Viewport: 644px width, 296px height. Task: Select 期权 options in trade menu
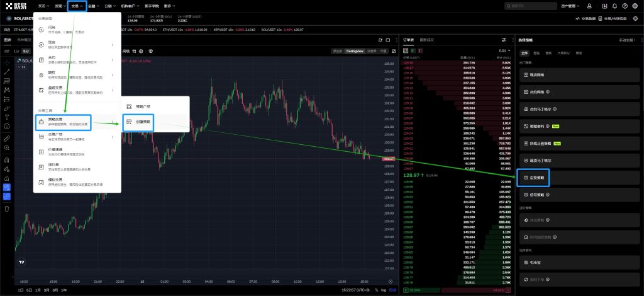77,75
